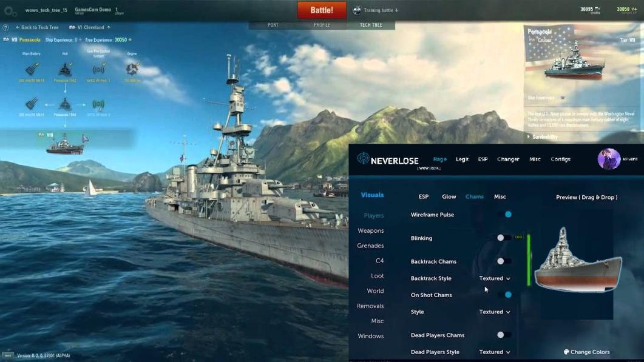Click the Visuals section heading
The width and height of the screenshot is (644, 362).
click(373, 195)
